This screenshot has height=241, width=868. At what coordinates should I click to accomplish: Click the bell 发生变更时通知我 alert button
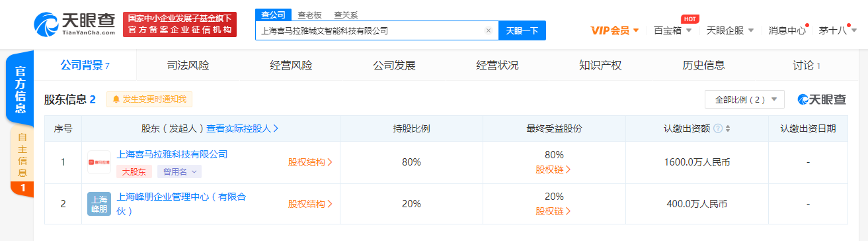click(149, 99)
